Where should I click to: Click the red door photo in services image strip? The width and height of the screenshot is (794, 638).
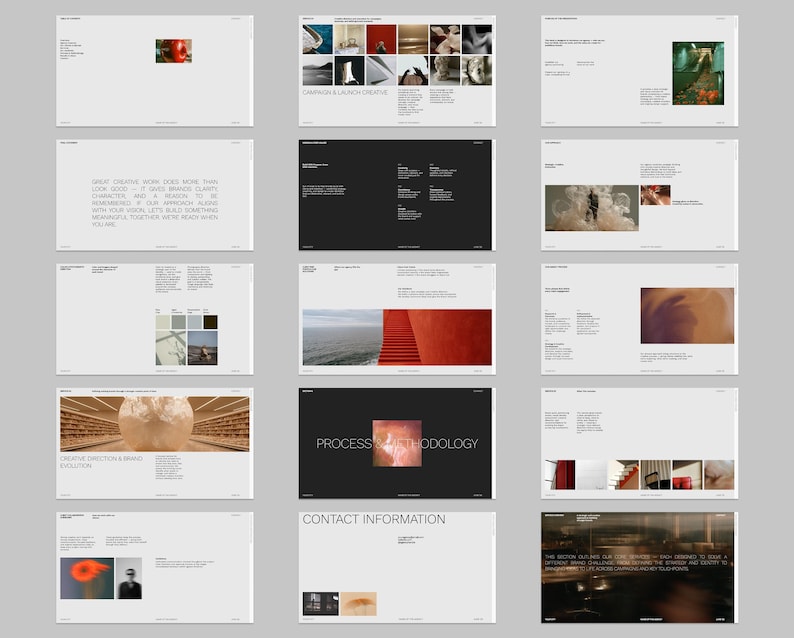[x=560, y=474]
